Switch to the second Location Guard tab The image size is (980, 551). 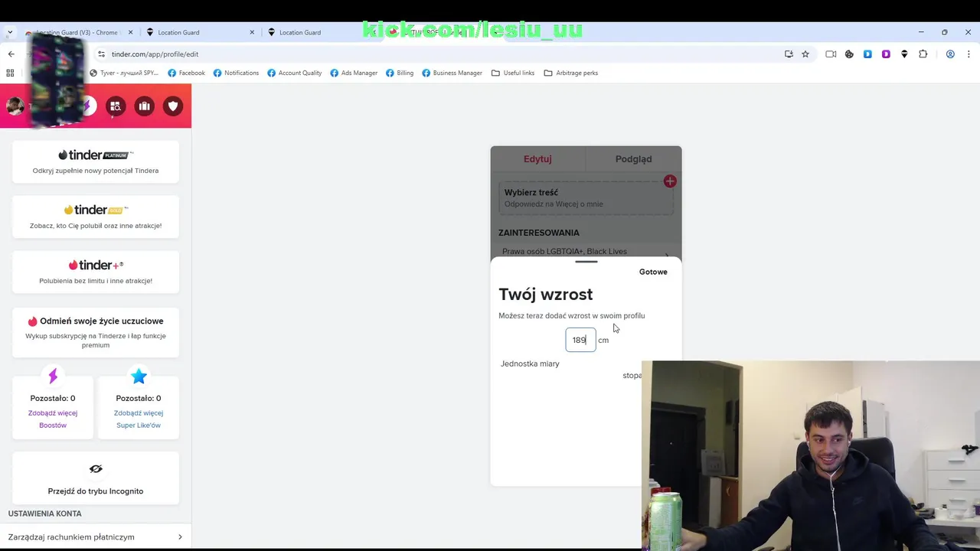tap(199, 32)
